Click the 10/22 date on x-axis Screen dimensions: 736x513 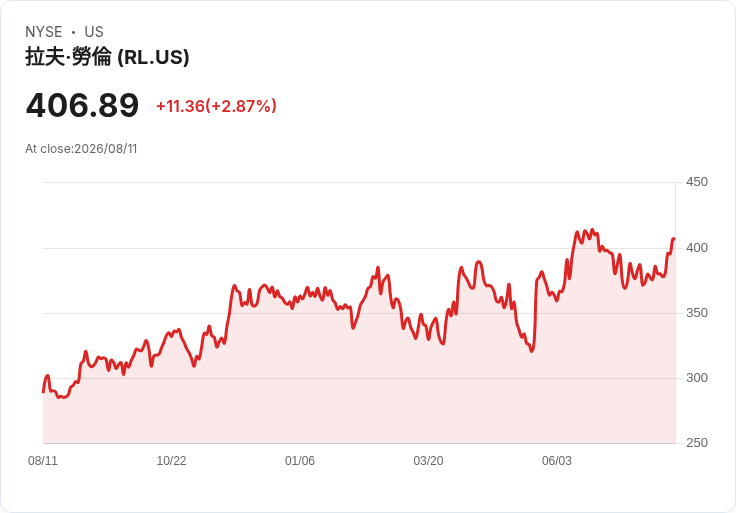pos(171,461)
